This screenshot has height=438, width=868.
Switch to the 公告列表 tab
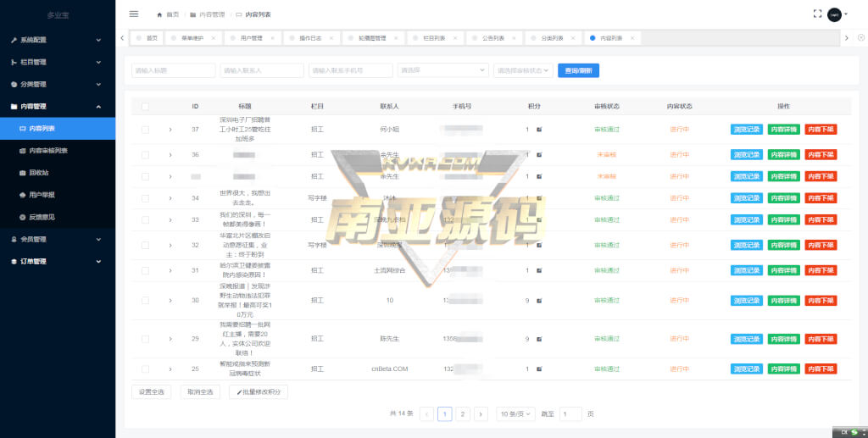(x=492, y=38)
